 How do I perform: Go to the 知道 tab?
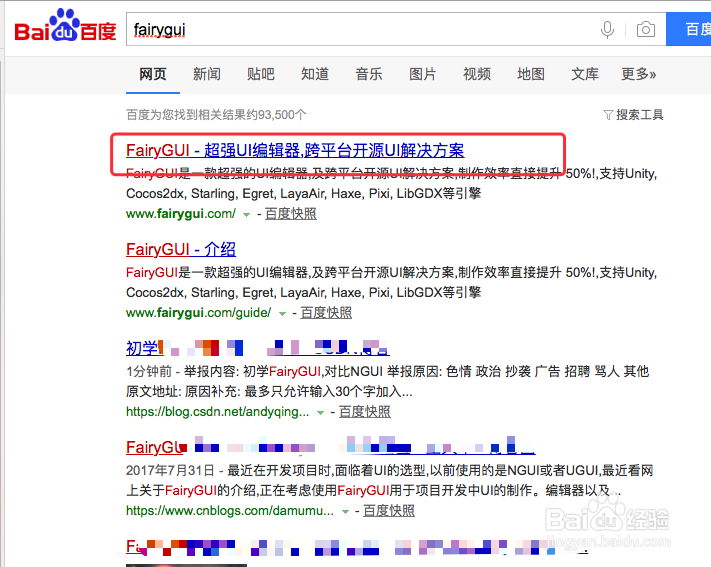(315, 74)
